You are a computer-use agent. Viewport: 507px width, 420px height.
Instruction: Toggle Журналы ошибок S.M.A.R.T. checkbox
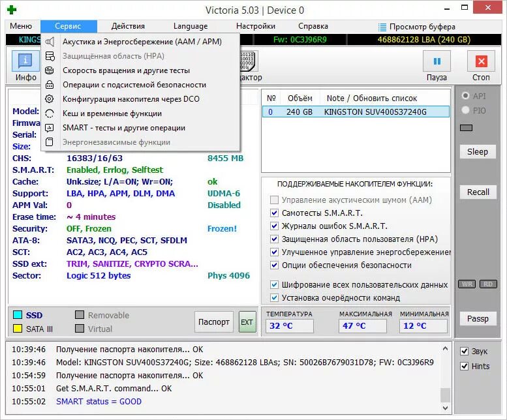pyautogui.click(x=274, y=226)
